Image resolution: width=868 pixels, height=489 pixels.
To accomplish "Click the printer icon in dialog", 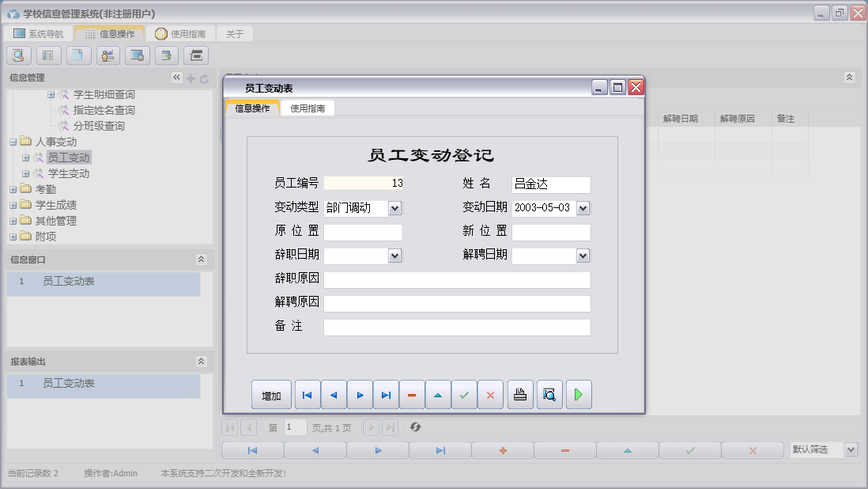I will 520,395.
